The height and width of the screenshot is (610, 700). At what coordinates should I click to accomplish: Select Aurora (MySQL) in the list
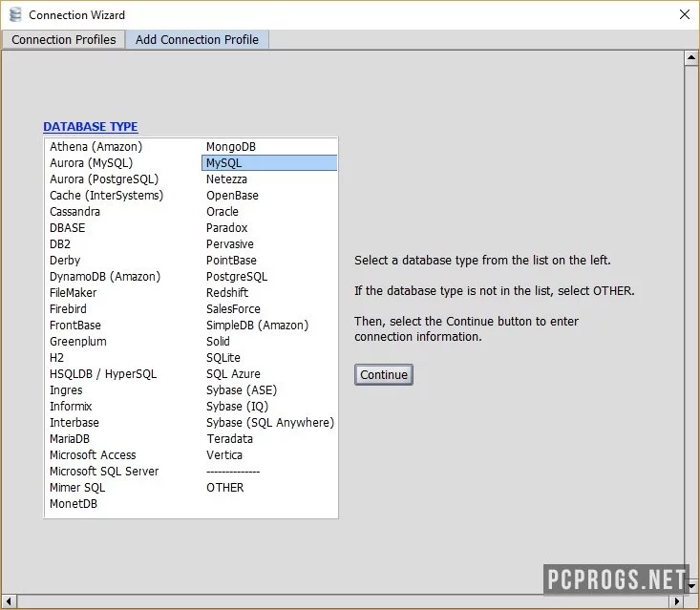coord(91,163)
